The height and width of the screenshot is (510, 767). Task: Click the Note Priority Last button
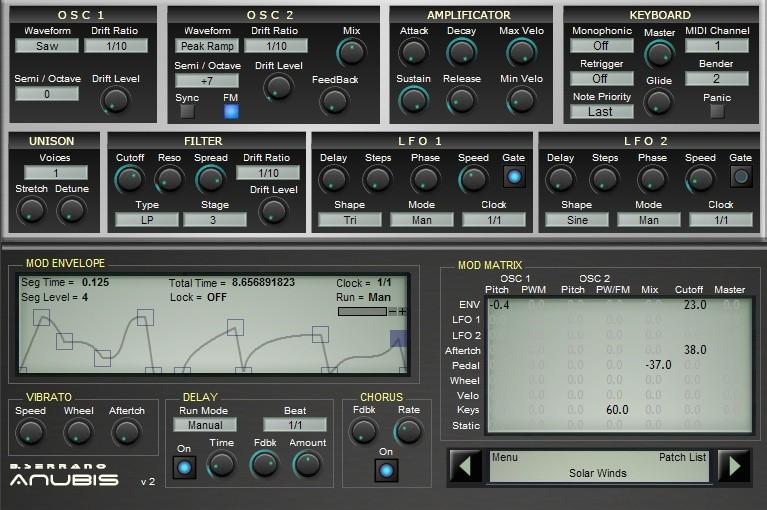(601, 112)
